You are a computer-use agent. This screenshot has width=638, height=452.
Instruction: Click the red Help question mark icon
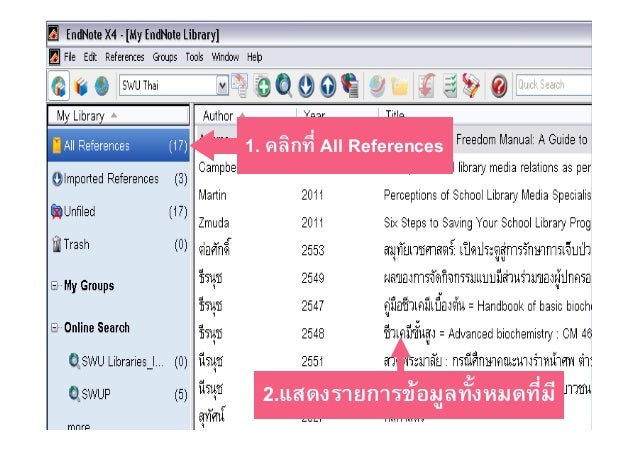tap(499, 86)
